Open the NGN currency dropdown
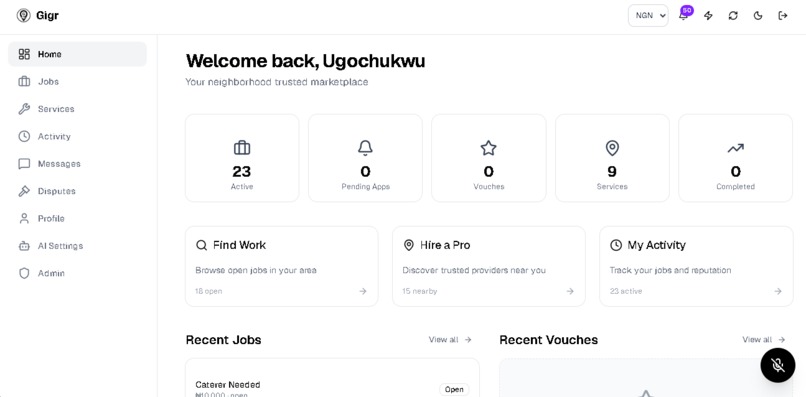 [x=648, y=15]
